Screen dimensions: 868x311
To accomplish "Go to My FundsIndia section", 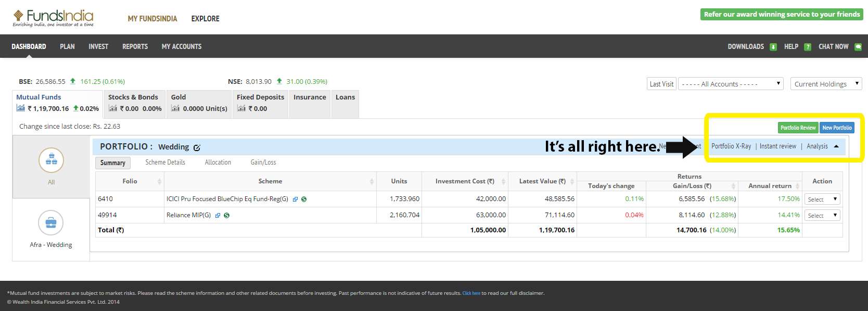I will 152,19.
